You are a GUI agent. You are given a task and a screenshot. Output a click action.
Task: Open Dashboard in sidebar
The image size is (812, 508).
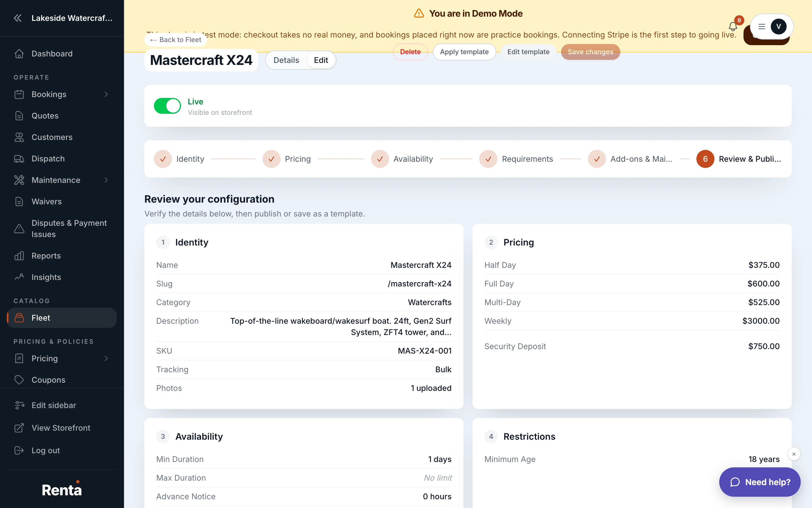coord(62,54)
